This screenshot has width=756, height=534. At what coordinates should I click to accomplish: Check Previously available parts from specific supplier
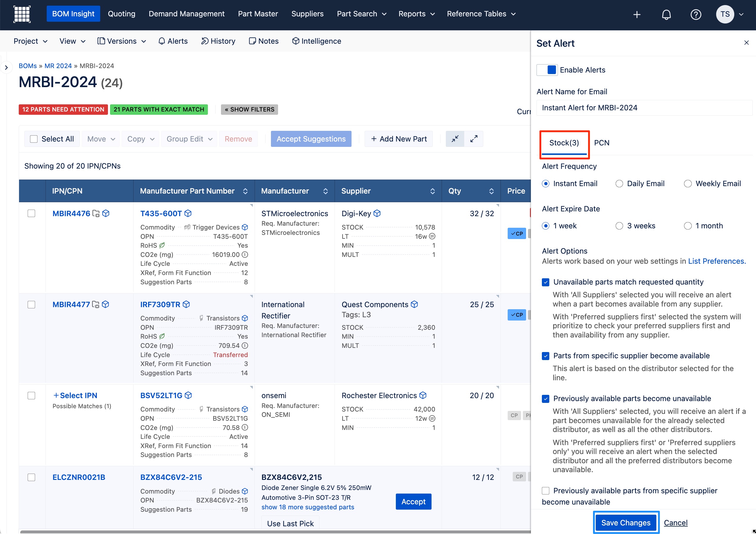point(545,491)
